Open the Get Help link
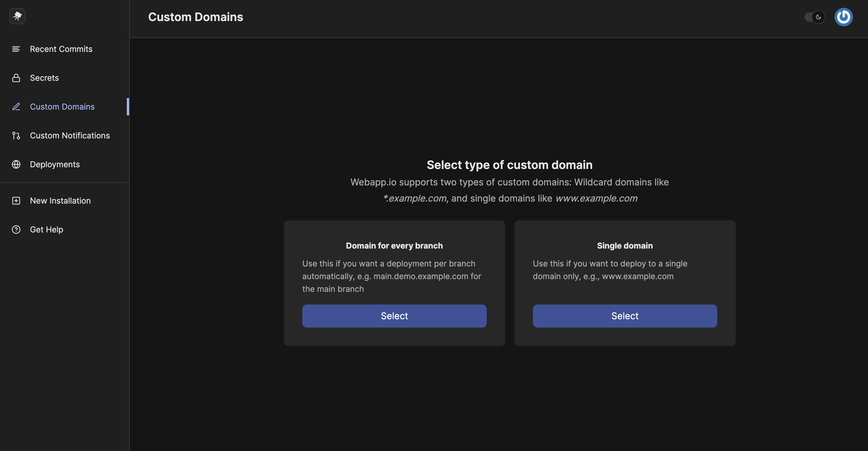This screenshot has height=451, width=868. pos(46,230)
